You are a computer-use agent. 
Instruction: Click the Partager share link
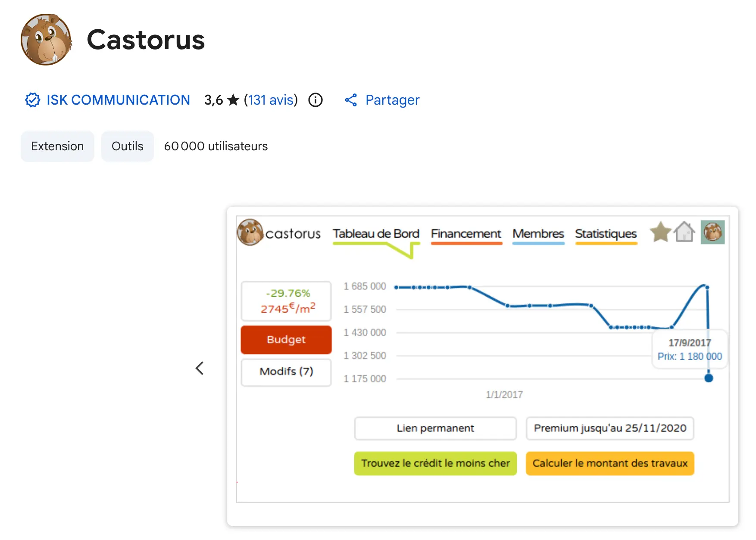click(x=392, y=100)
